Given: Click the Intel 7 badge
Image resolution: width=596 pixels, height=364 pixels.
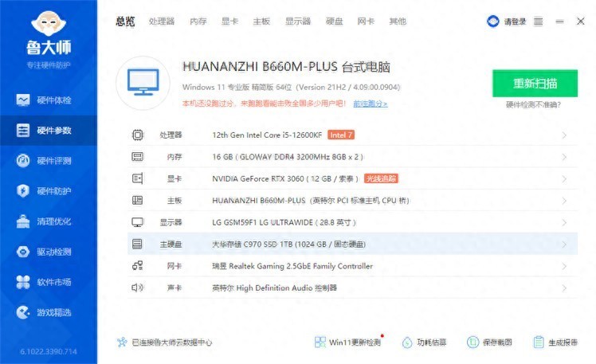Looking at the screenshot, I should (341, 135).
